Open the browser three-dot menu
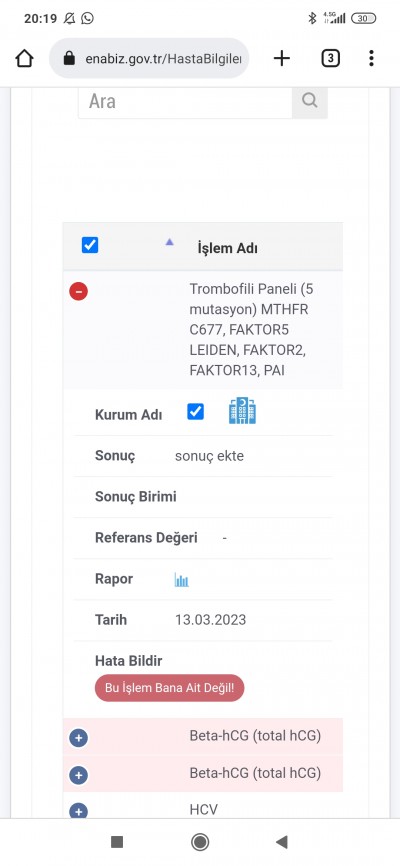Screen dimensions: 400x866 [x=371, y=58]
